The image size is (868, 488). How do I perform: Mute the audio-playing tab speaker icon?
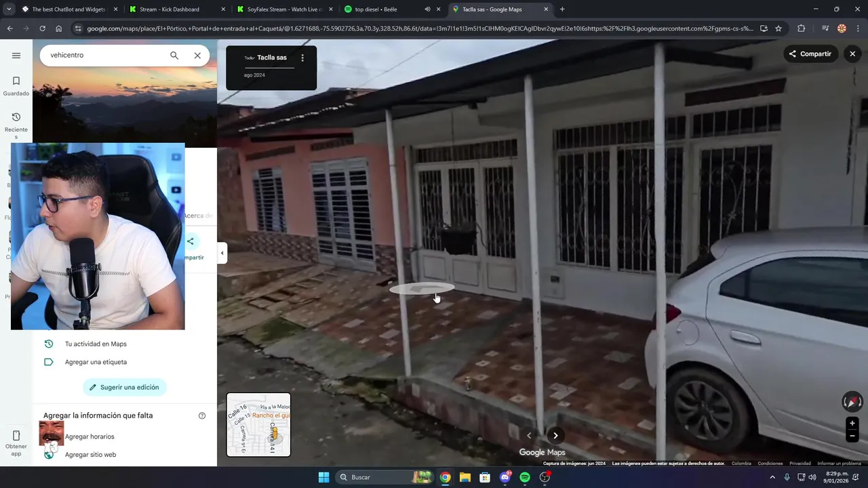tap(427, 9)
